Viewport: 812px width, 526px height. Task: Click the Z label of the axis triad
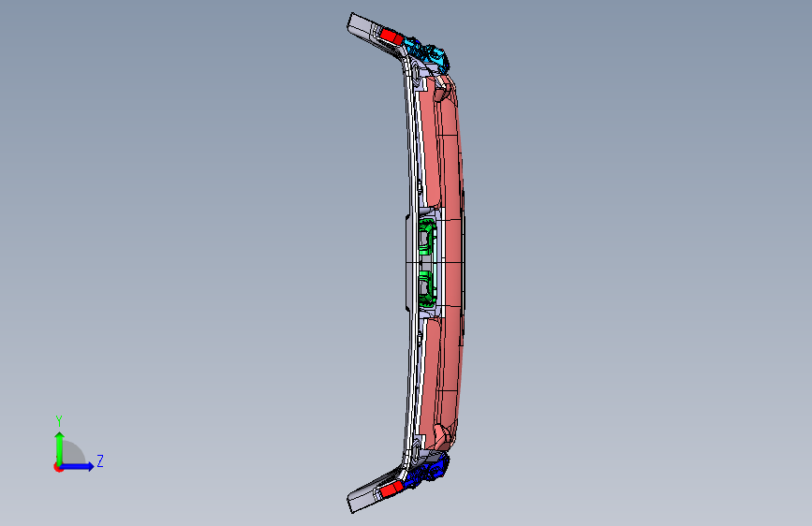(x=100, y=460)
